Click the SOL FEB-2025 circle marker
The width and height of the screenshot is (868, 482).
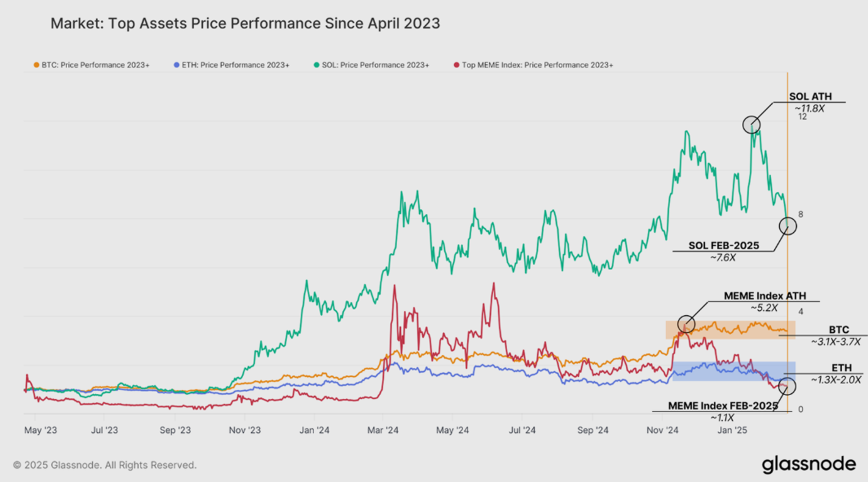pyautogui.click(x=787, y=226)
